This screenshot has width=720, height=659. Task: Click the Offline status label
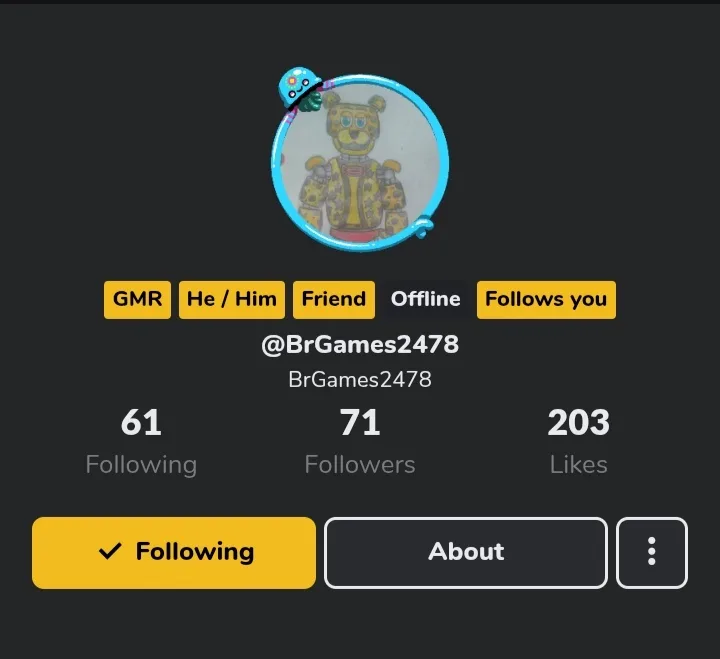coord(426,299)
